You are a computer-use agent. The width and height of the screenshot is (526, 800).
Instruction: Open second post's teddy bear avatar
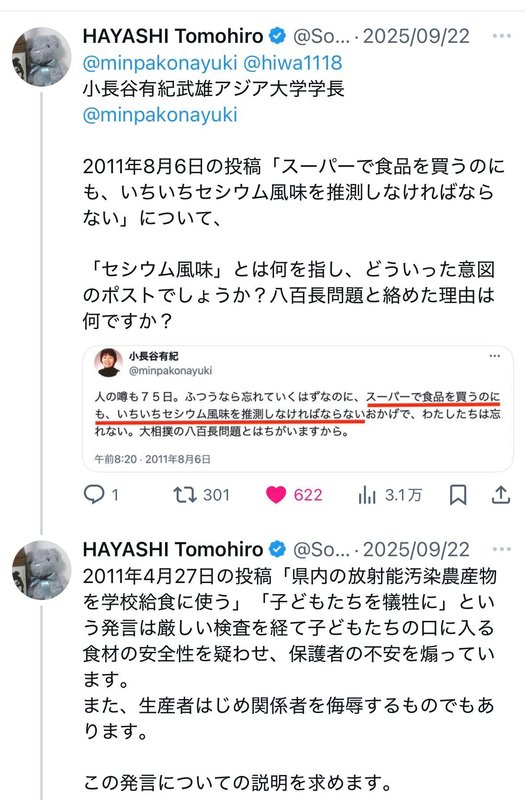(x=42, y=570)
